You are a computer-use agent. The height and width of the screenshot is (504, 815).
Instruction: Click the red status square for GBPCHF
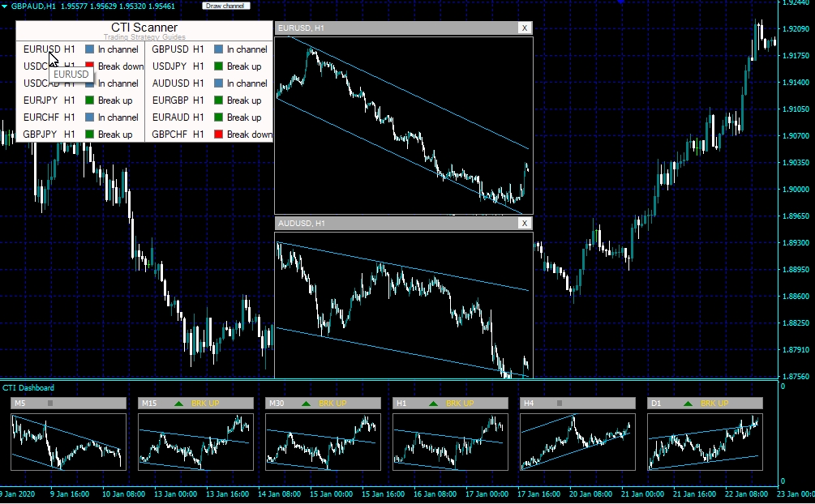tap(218, 134)
